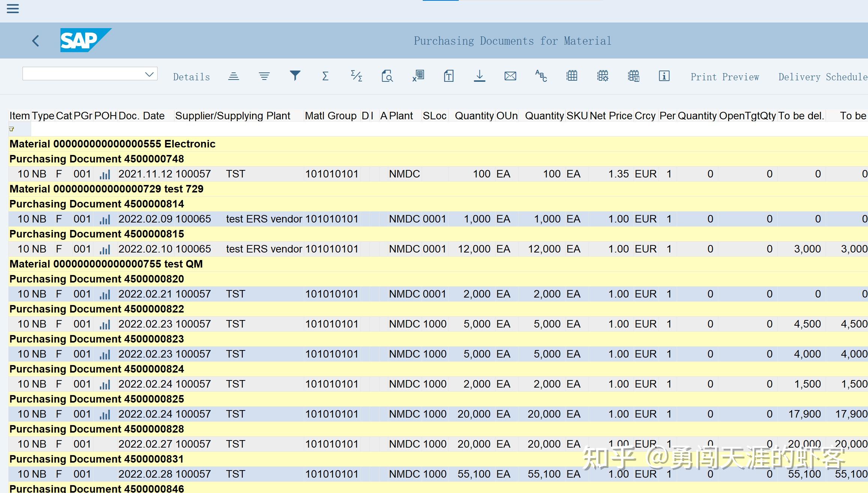Click the Details button
This screenshot has width=868, height=493.
tap(191, 77)
